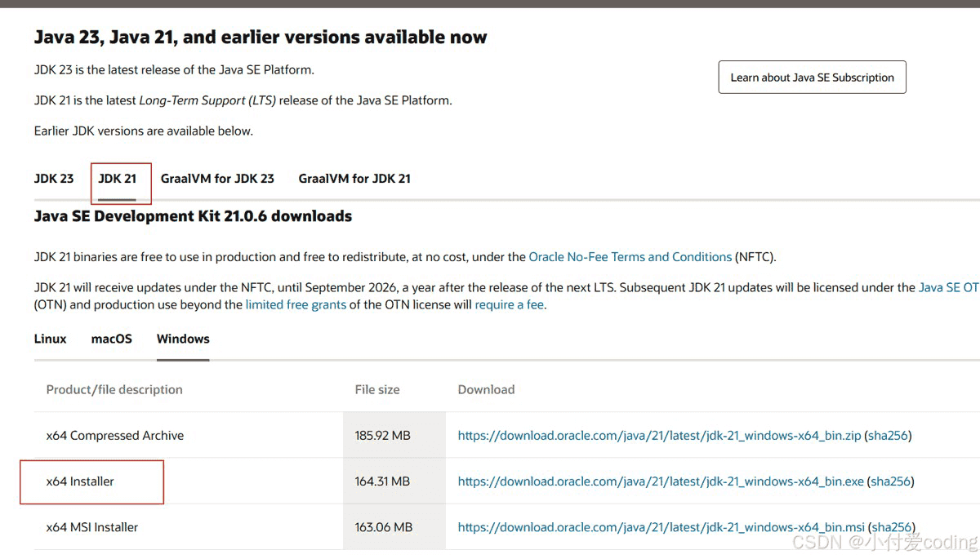
Task: Click the x64 Installer row label
Action: click(80, 481)
